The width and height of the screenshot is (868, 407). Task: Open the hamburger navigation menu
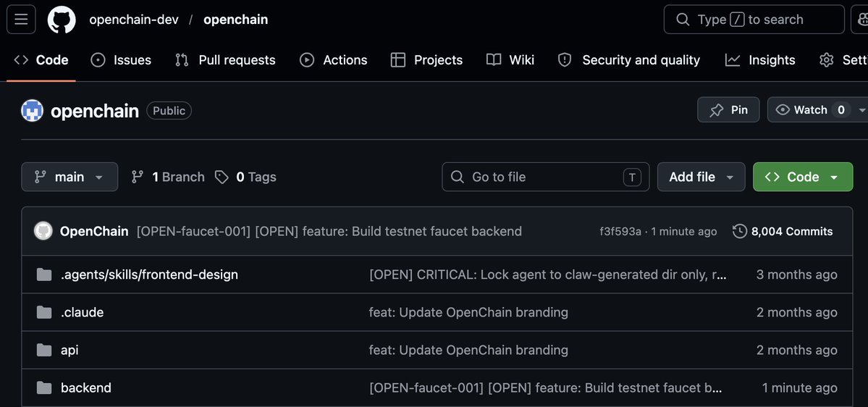coord(21,20)
